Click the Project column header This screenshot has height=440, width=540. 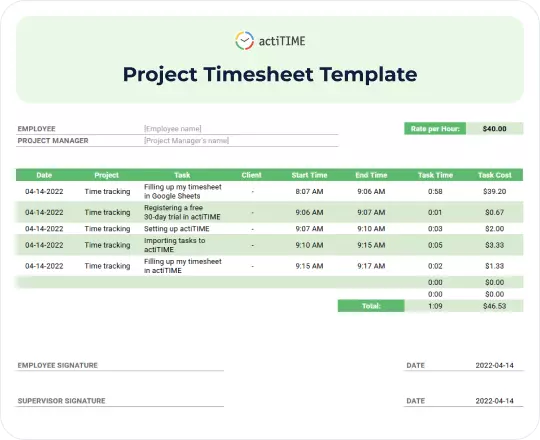pyautogui.click(x=106, y=175)
